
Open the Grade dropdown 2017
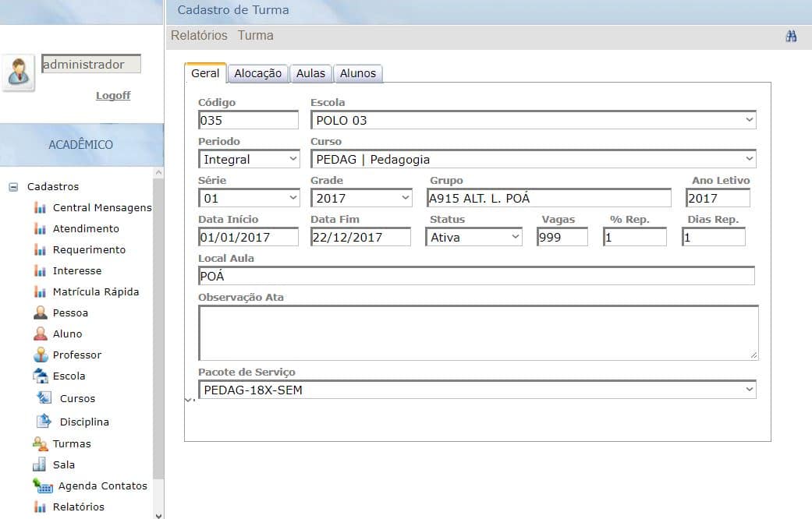pos(361,198)
